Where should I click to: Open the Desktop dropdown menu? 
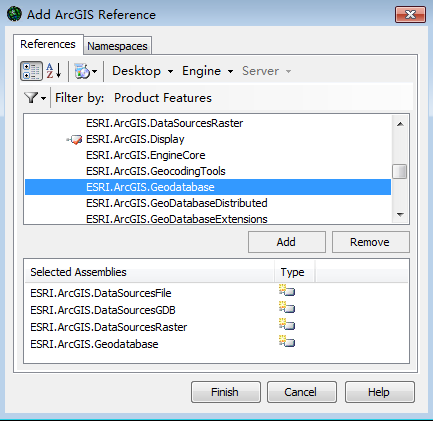pyautogui.click(x=143, y=71)
